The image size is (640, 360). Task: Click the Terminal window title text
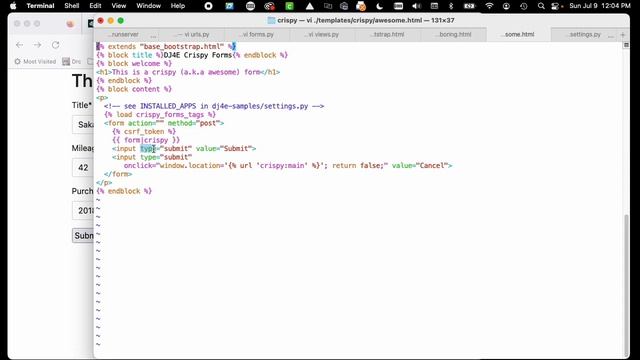(x=366, y=20)
